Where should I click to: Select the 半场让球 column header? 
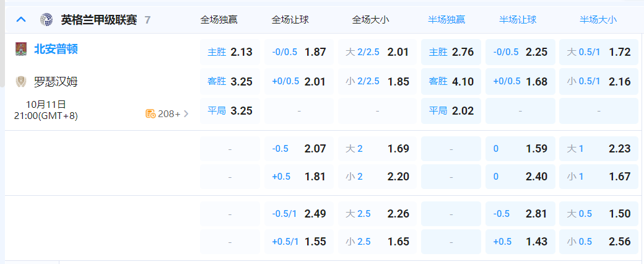click(x=518, y=20)
